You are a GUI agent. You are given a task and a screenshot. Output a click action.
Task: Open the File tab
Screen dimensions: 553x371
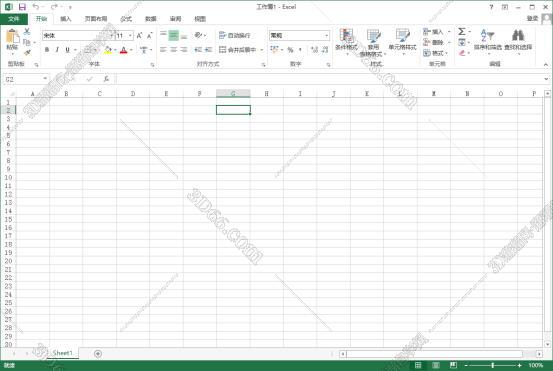pos(14,19)
